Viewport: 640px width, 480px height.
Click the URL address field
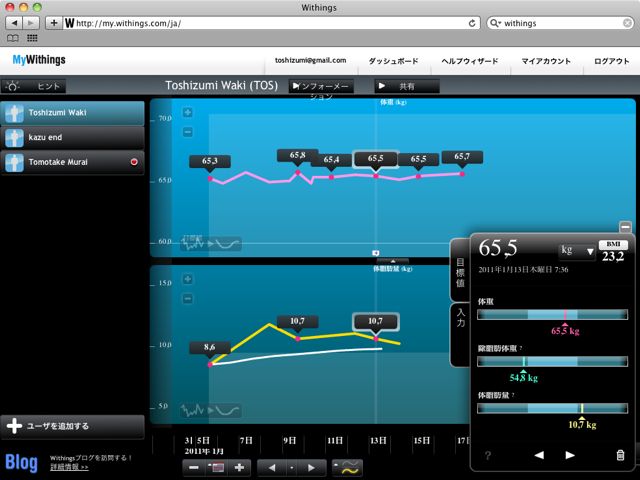click(x=269, y=23)
